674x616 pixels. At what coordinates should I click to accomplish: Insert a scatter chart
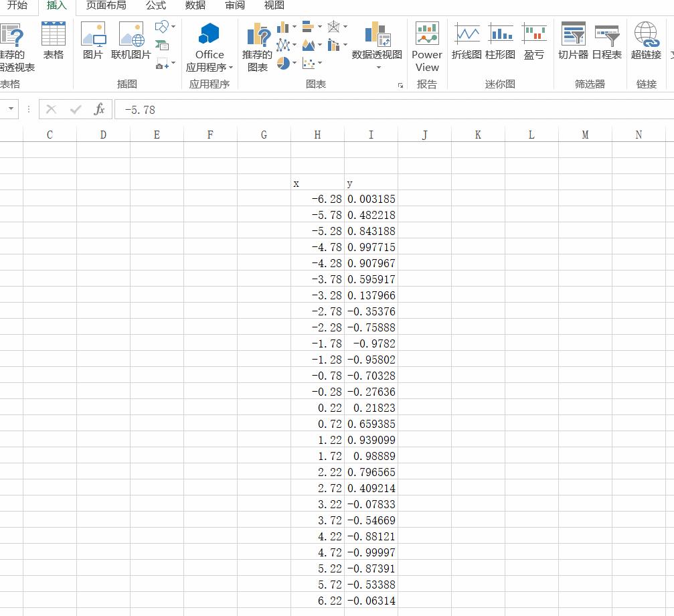point(308,64)
